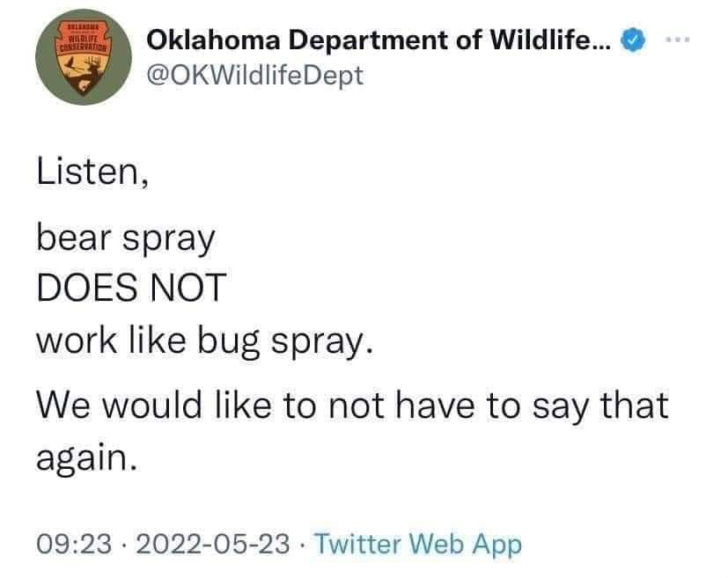Click the word "Department" in the account name
728x578 pixels.
(x=368, y=40)
